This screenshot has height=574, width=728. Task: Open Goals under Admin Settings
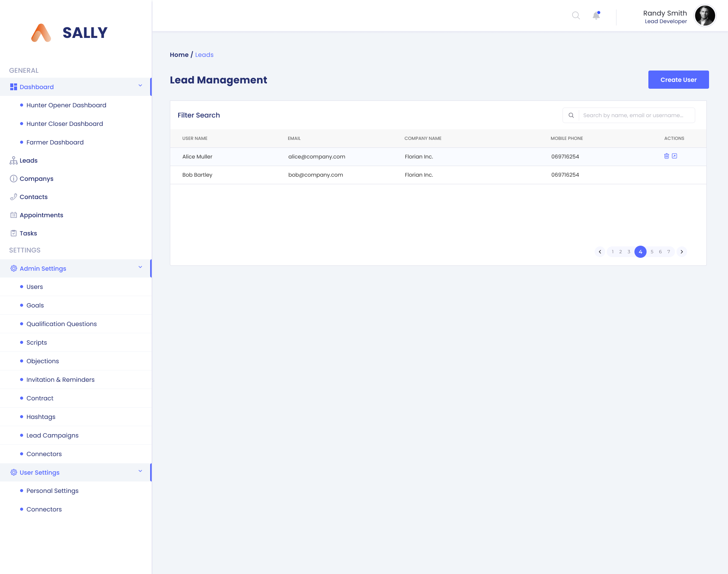point(35,305)
